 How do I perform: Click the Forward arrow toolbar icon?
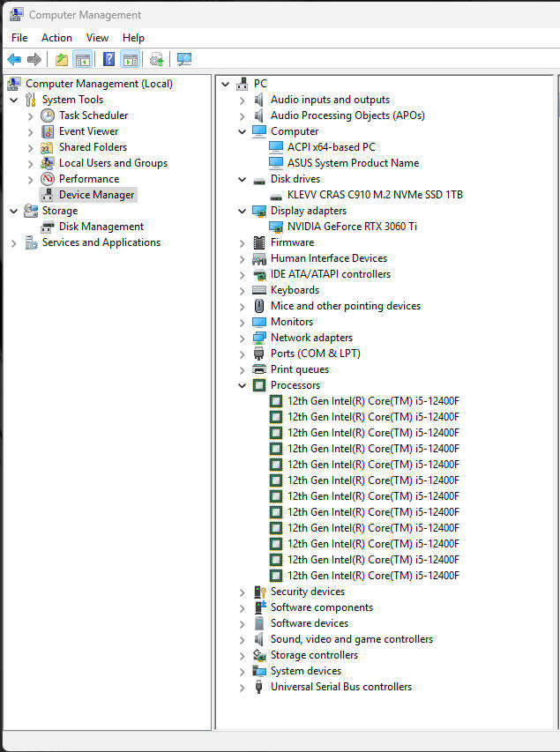[x=34, y=59]
